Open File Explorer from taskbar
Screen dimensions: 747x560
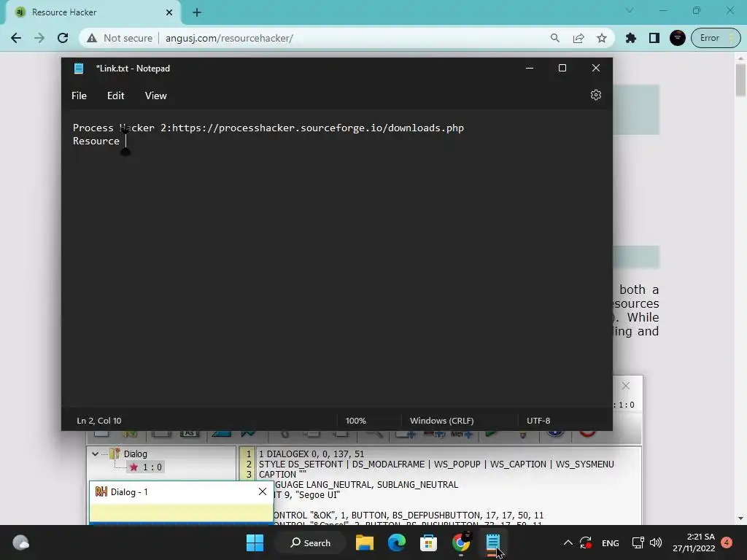[365, 542]
